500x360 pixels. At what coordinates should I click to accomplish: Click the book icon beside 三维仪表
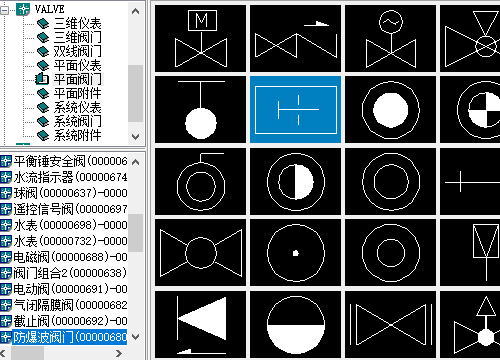click(x=43, y=24)
